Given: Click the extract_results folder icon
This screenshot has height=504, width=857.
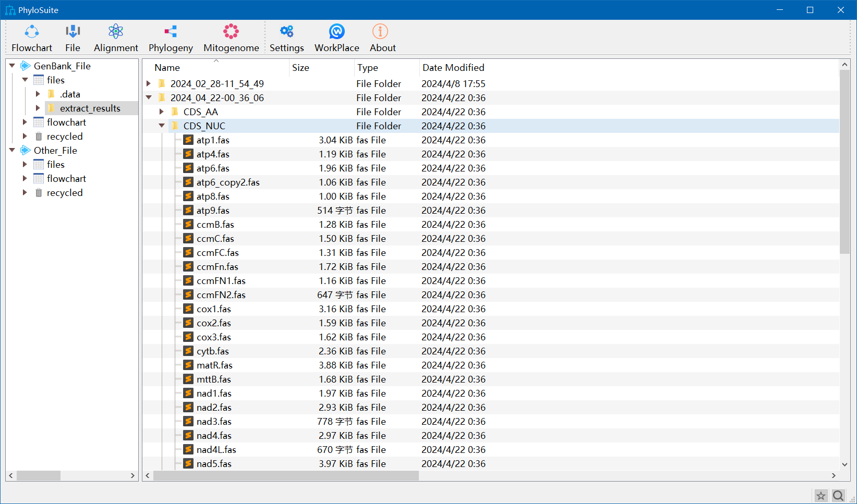Looking at the screenshot, I should coord(51,108).
